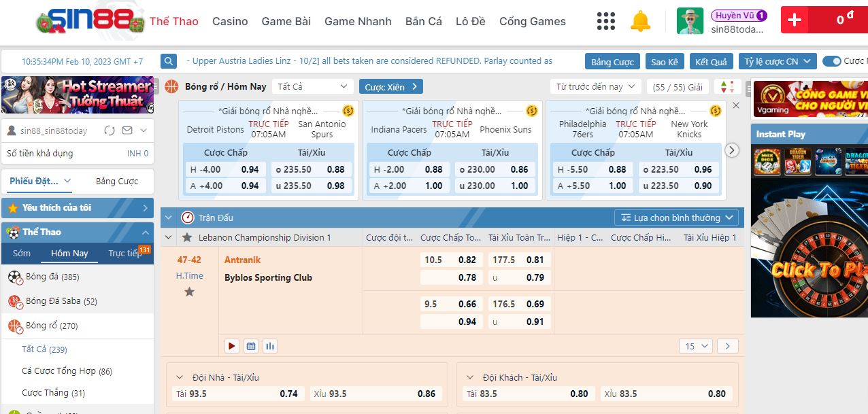
Task: Expand the Yêu thích của tôi section
Action: pos(78,207)
